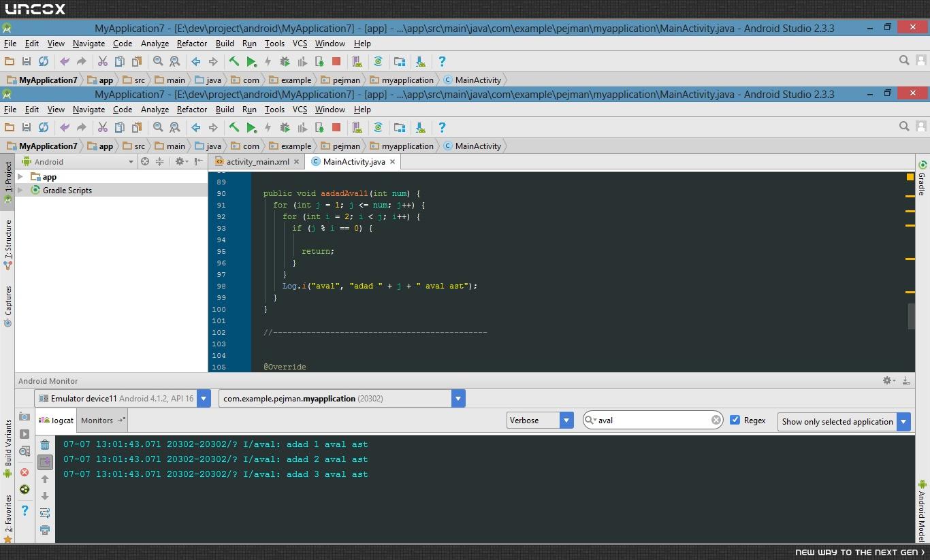Click Debug app bug icon in lower toolbar
The image size is (930, 560).
pyautogui.click(x=285, y=127)
